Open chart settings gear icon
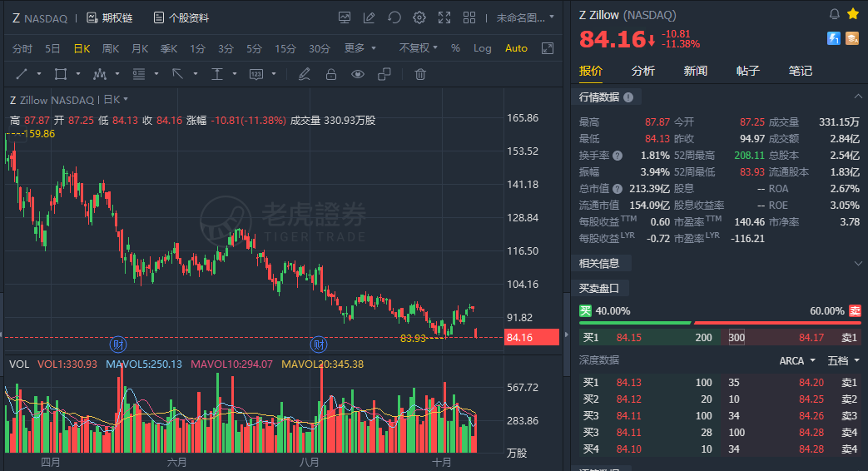Screen dimensions: 868x471 (x=419, y=17)
